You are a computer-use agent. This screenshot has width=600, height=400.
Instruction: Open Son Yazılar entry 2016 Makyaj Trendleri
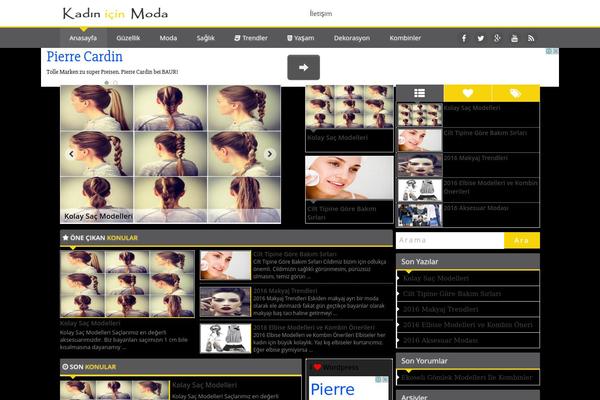(x=440, y=309)
